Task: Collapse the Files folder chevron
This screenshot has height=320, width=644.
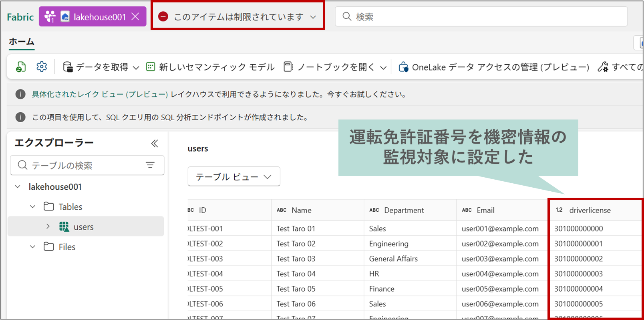Action: (33, 247)
